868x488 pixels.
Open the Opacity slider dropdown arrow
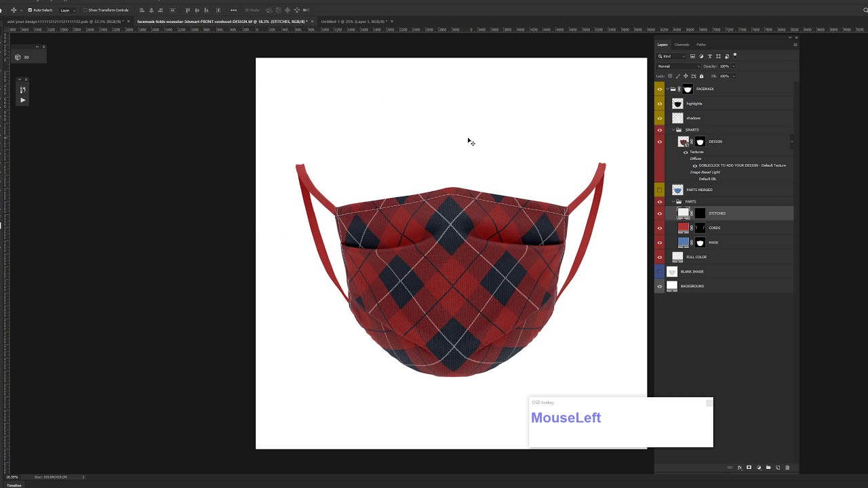click(x=734, y=66)
